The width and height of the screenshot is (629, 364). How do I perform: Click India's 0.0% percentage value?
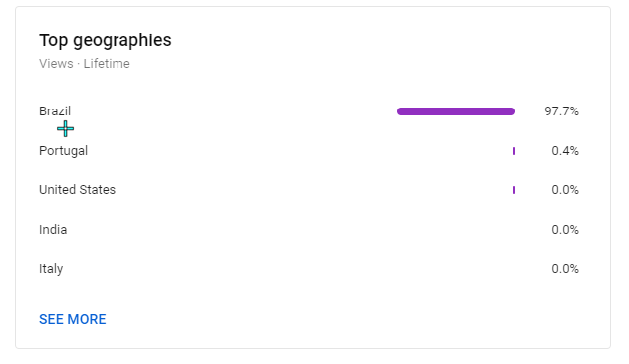[x=565, y=230]
